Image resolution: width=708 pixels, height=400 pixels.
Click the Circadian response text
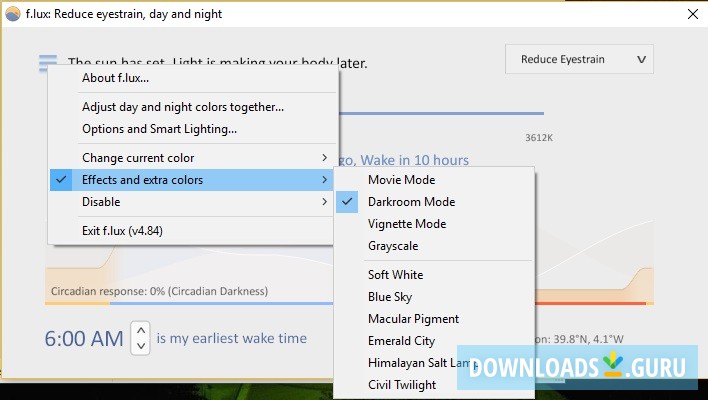point(159,291)
